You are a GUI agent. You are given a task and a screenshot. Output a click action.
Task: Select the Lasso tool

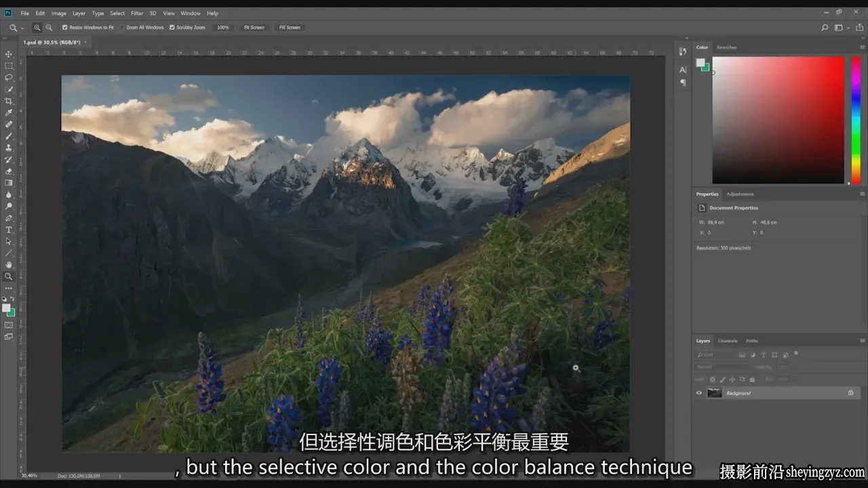(9, 77)
